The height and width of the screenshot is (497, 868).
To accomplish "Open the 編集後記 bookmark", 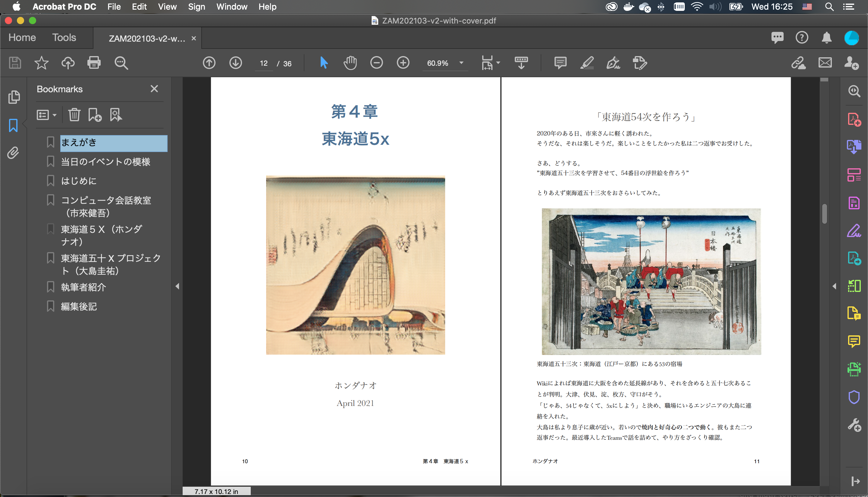I will [x=79, y=306].
